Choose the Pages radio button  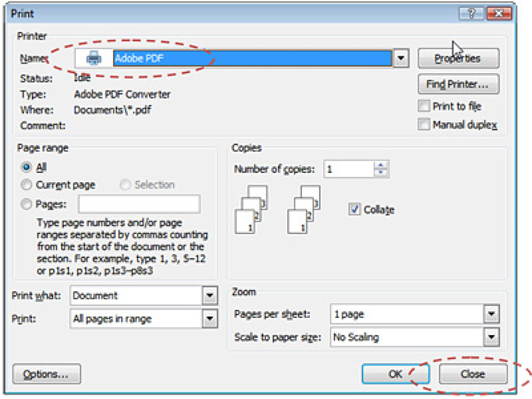26,204
